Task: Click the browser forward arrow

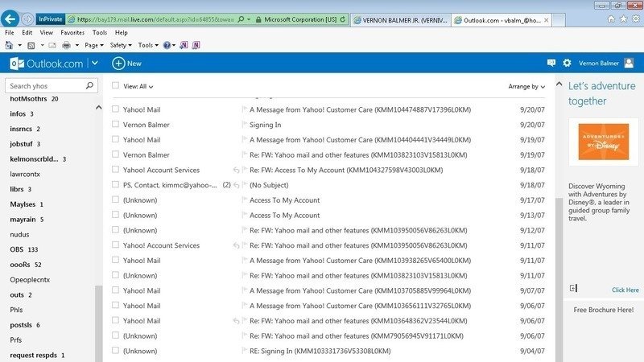Action: [27, 19]
